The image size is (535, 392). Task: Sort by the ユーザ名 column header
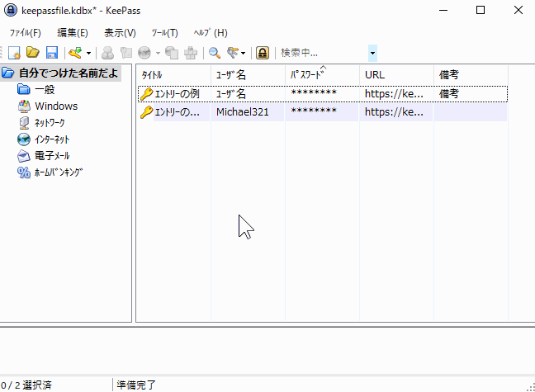pyautogui.click(x=248, y=75)
